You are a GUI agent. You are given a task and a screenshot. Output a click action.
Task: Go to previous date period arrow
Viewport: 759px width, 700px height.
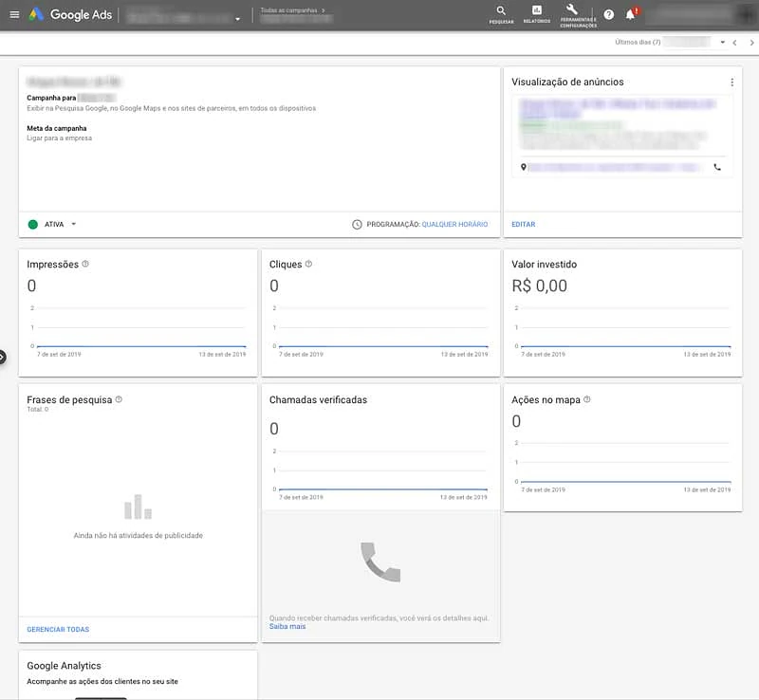point(734,43)
